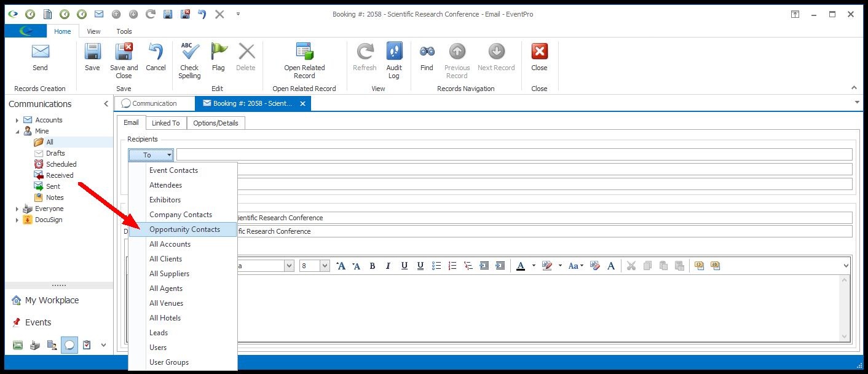Choose Company Contacts in recipient menu
The image size is (868, 374).
(183, 215)
